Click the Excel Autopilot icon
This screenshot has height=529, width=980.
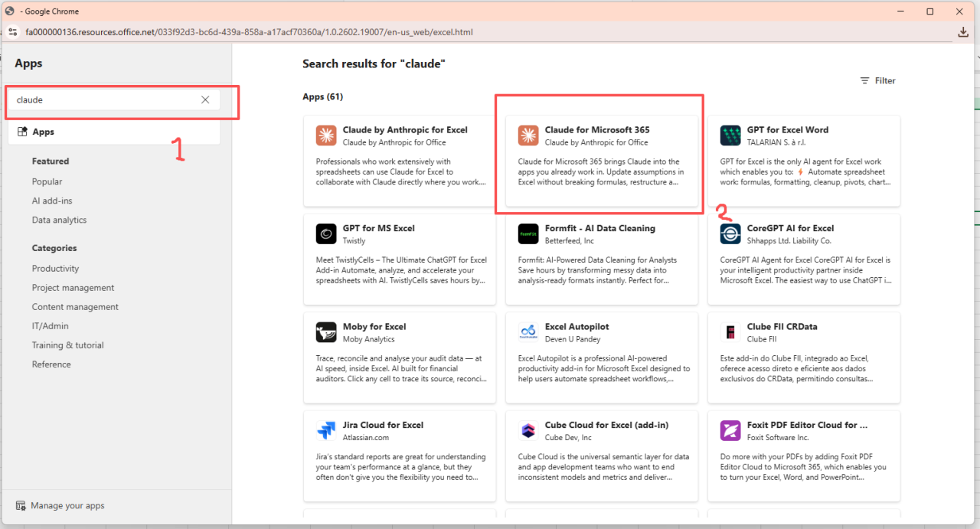(x=528, y=332)
